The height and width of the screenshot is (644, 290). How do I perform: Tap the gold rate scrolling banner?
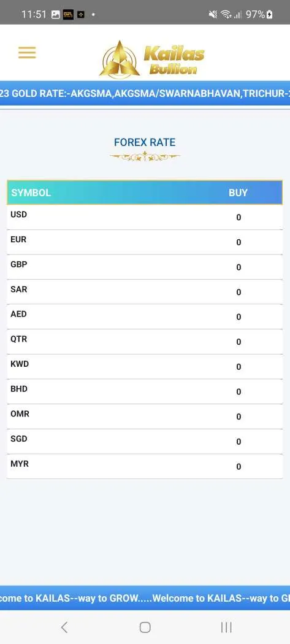pyautogui.click(x=145, y=93)
